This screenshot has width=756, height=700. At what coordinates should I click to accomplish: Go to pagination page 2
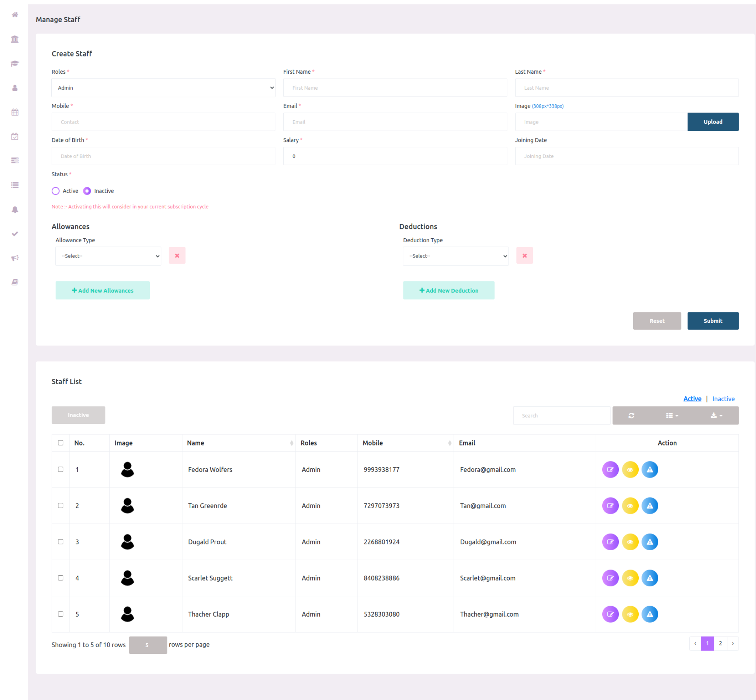tap(720, 644)
